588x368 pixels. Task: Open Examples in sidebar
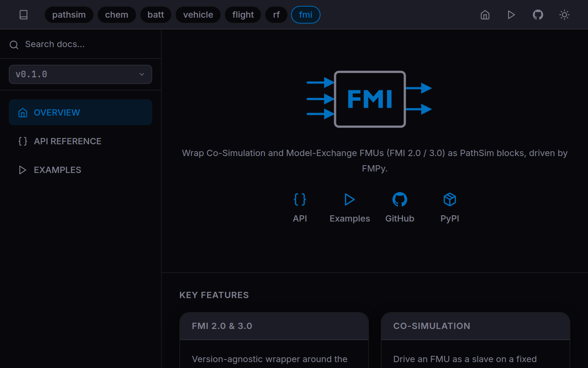point(80,170)
